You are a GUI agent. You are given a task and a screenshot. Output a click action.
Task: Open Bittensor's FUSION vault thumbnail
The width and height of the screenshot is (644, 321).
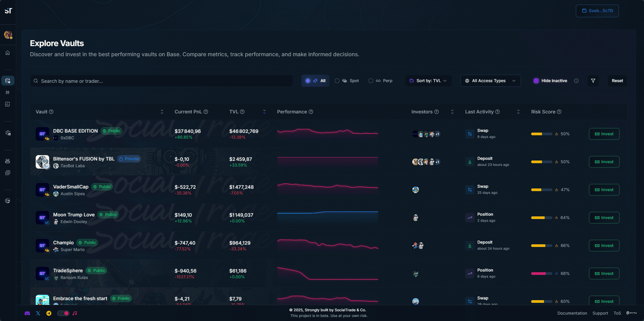click(x=42, y=162)
